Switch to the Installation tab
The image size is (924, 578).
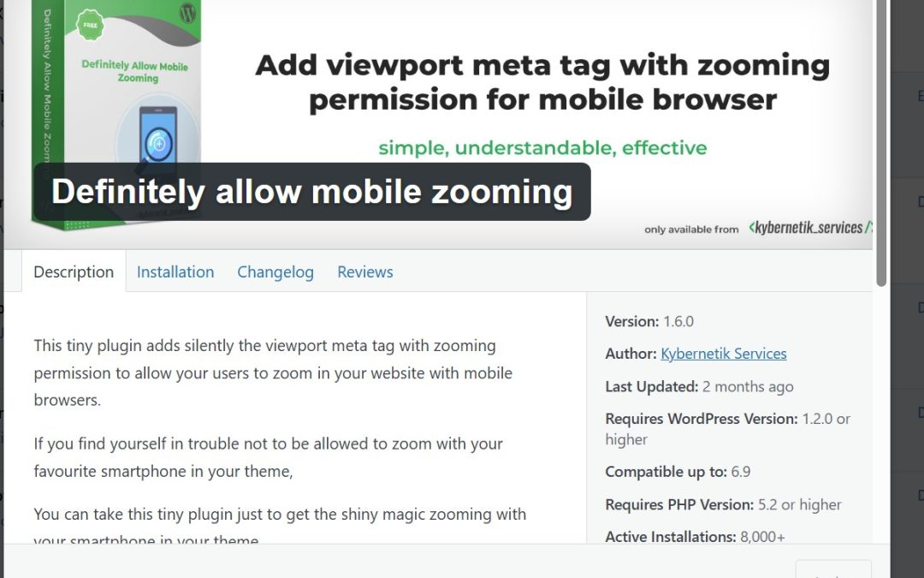[x=175, y=271]
